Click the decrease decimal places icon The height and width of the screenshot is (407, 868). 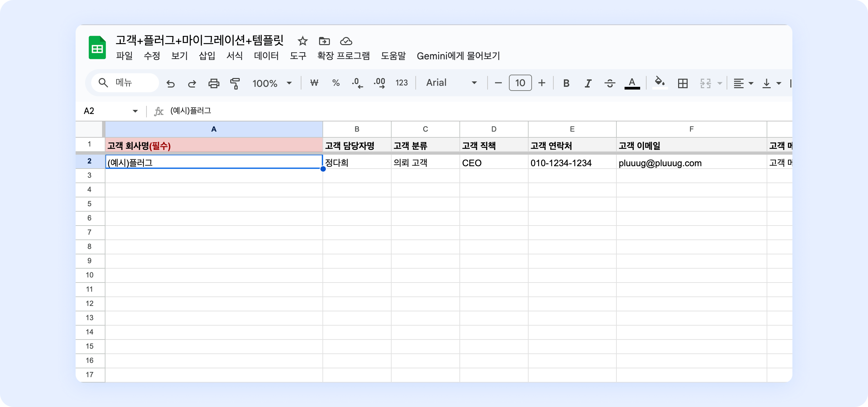pos(357,83)
